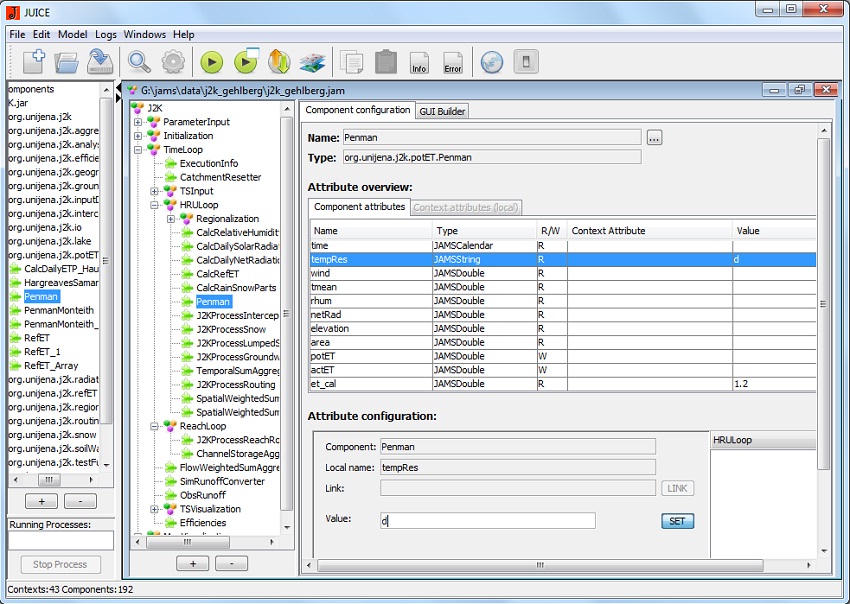Viewport: 850px width, 604px height.
Task: Open the Model menu
Action: coord(72,34)
